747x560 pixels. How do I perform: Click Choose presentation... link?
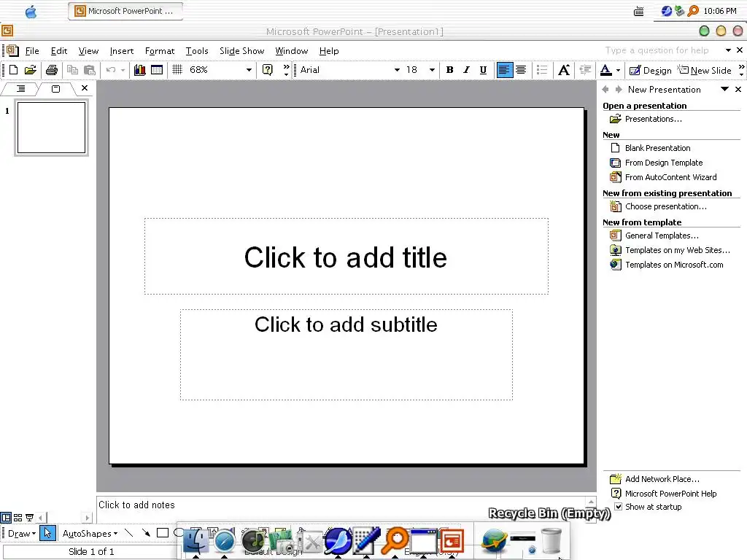[x=665, y=206]
